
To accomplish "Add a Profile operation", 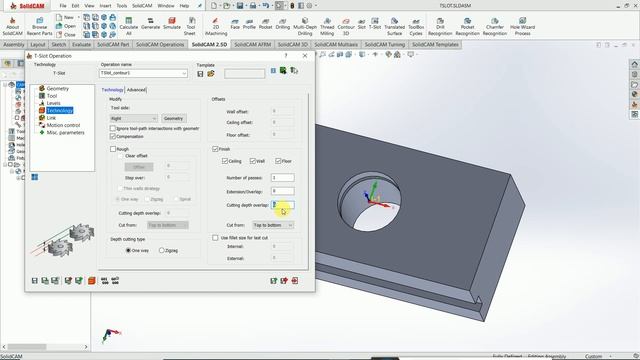I will point(249,24).
